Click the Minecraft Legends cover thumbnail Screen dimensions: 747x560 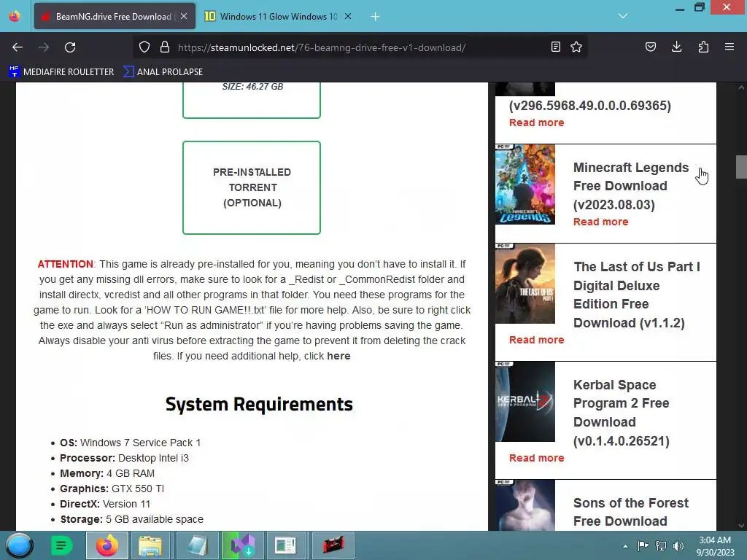pyautogui.click(x=525, y=184)
